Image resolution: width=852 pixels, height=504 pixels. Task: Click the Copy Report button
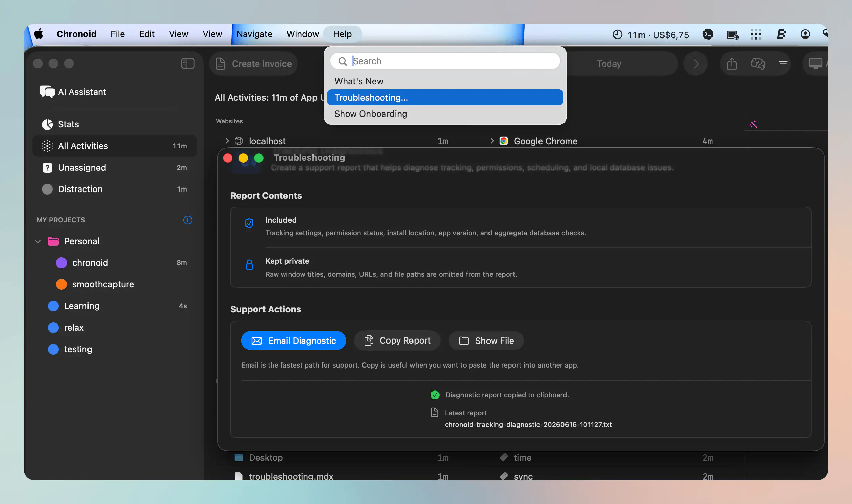(397, 341)
